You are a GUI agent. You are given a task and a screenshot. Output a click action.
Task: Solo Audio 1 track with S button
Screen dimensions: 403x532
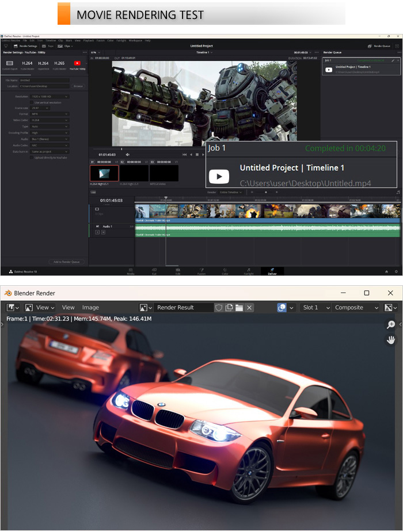[97, 232]
